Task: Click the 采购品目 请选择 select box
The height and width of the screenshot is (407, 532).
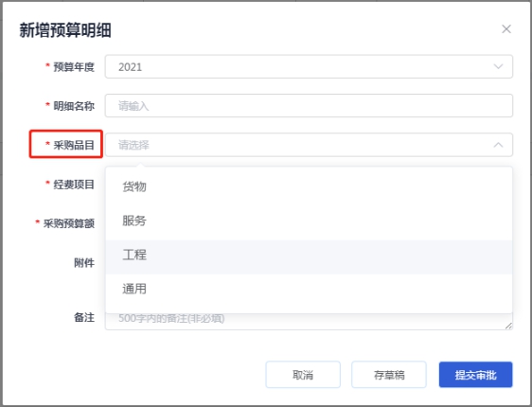Action: coord(309,145)
